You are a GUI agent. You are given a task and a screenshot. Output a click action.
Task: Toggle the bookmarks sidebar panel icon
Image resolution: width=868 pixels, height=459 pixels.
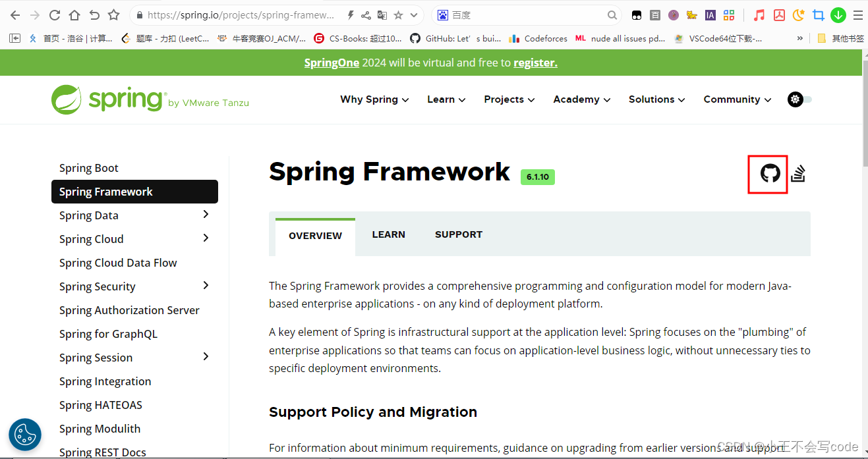pyautogui.click(x=15, y=38)
